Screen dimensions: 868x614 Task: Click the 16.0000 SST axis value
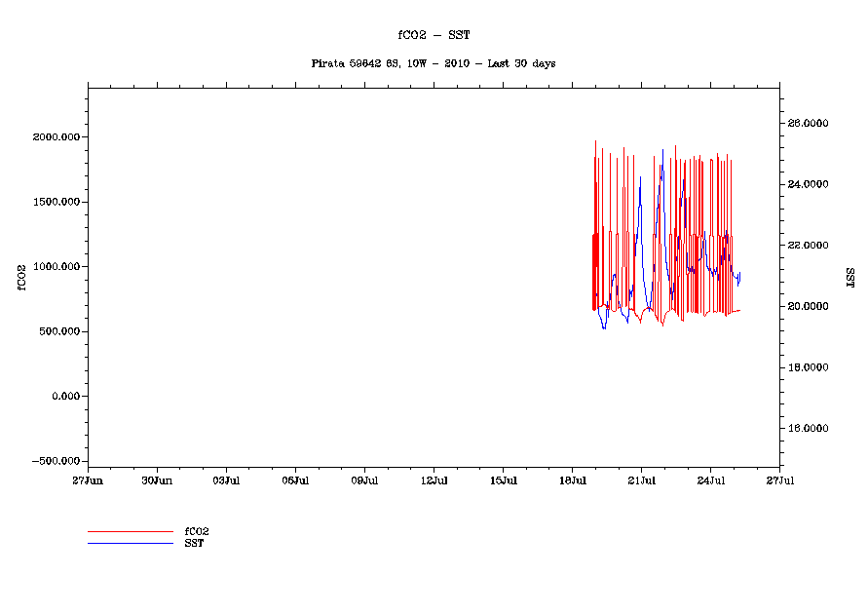click(x=808, y=428)
